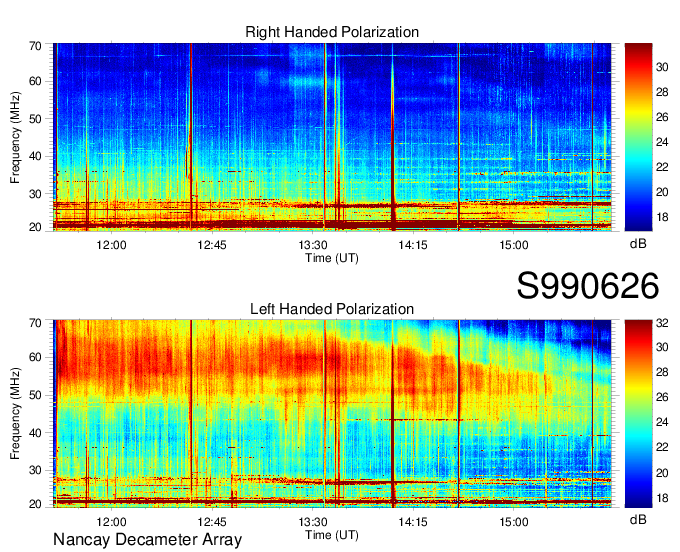Click the upper plot's Frequency (MHz) axis label

pyautogui.click(x=15, y=137)
